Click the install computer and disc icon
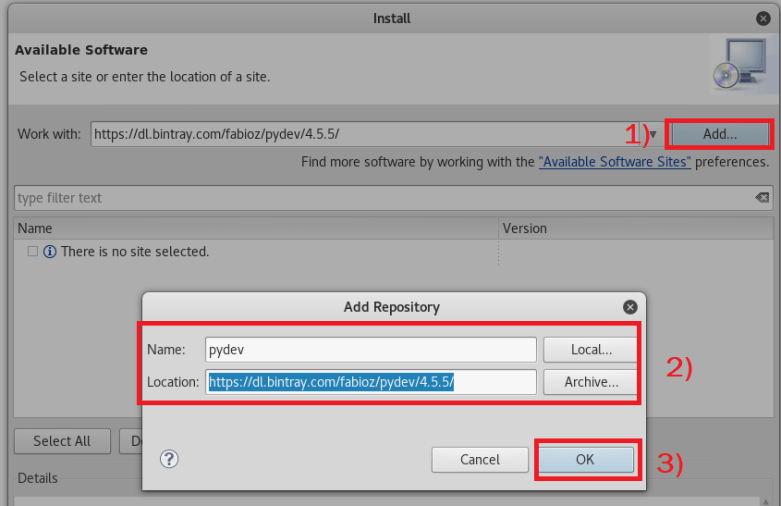This screenshot has height=506, width=781. click(x=742, y=65)
